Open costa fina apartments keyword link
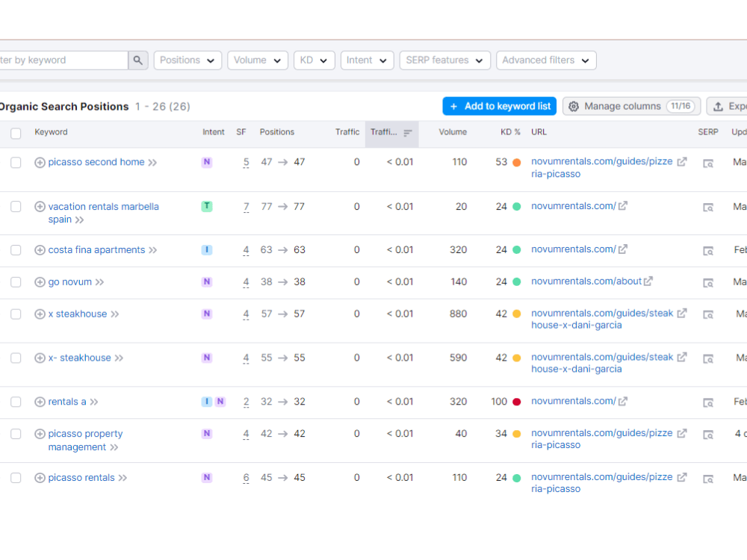This screenshot has width=747, height=560. (96, 250)
